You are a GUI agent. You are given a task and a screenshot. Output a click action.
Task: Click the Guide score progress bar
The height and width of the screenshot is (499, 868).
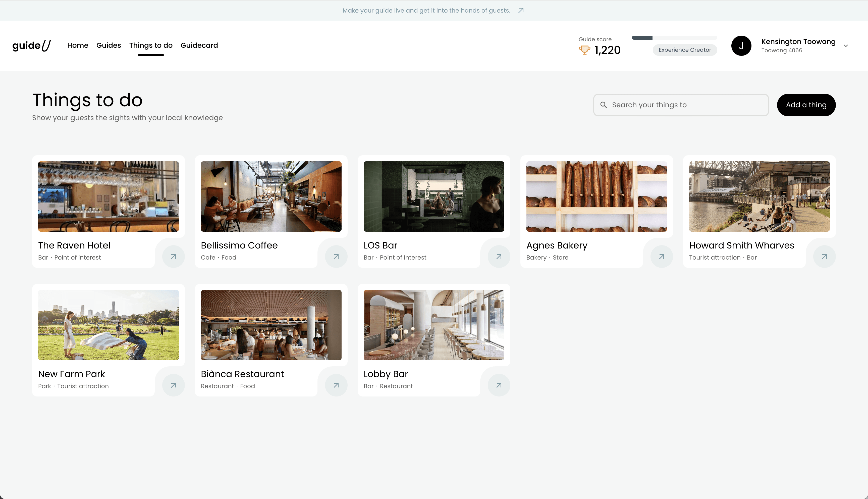[x=674, y=38]
